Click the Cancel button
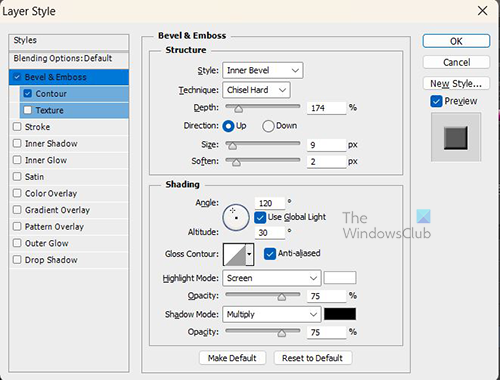The image size is (500, 380). (x=456, y=62)
